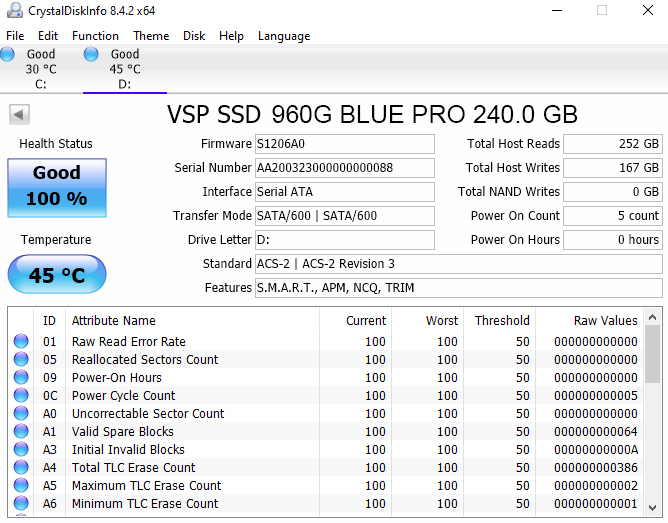668x523 pixels.
Task: Click the status orb for drive C:
Action: 7,55
